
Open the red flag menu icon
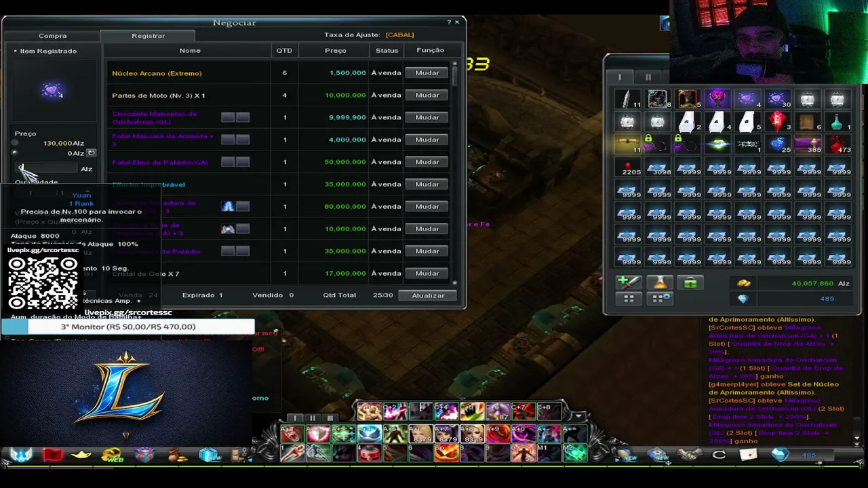[x=52, y=455]
